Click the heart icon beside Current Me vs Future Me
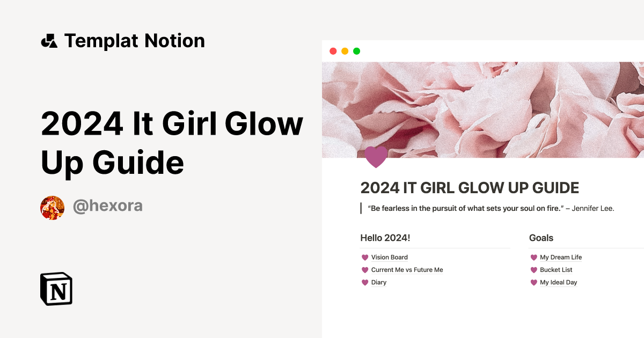Screen dimensions: 644x338 pos(365,270)
